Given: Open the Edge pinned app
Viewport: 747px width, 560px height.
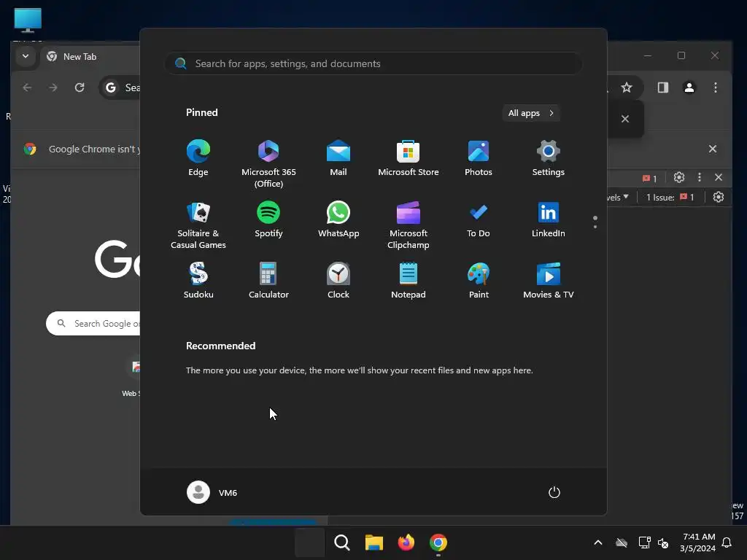Looking at the screenshot, I should click(198, 158).
